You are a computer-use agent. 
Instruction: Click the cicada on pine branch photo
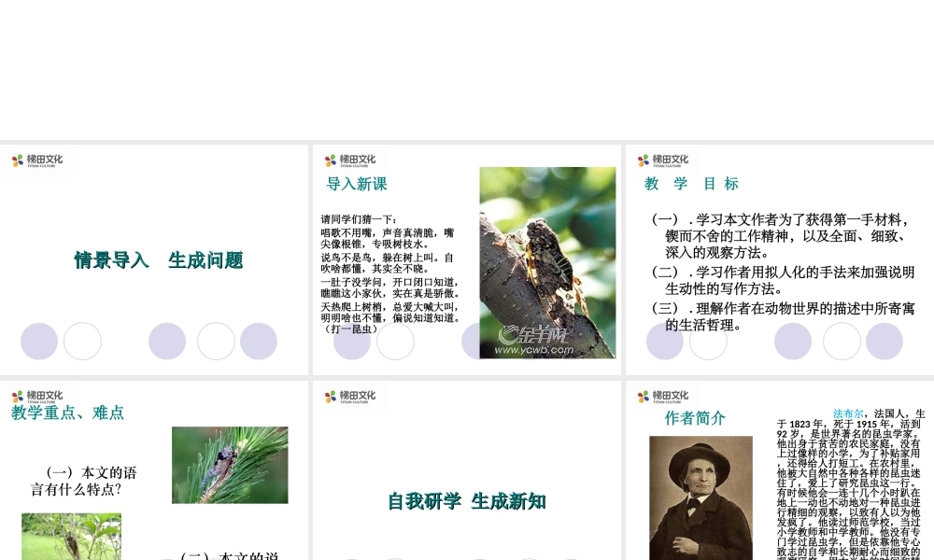[229, 466]
